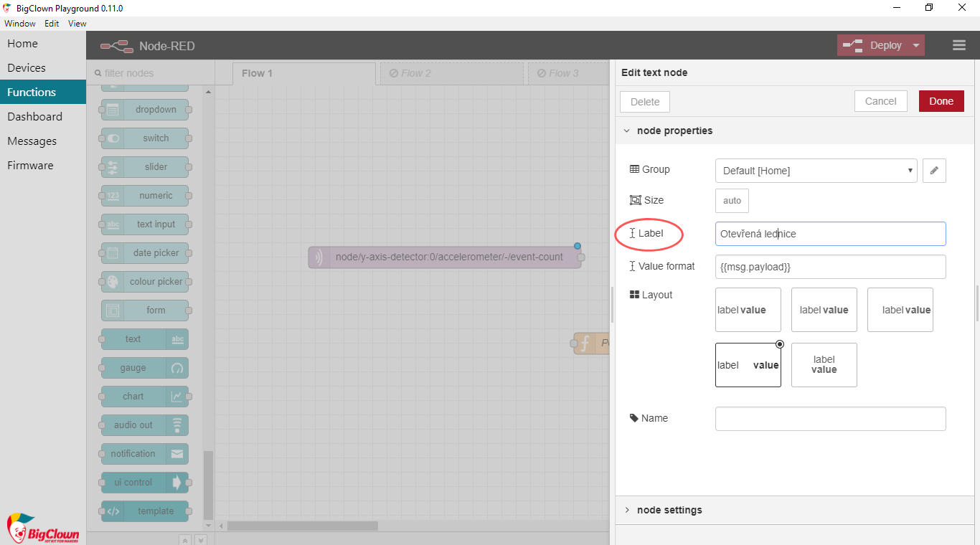980x545 pixels.
Task: Select the text output node
Action: pyautogui.click(x=145, y=339)
